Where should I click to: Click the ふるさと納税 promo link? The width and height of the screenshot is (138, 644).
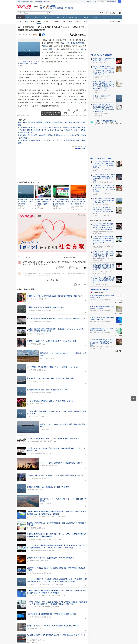tap(61, 8)
